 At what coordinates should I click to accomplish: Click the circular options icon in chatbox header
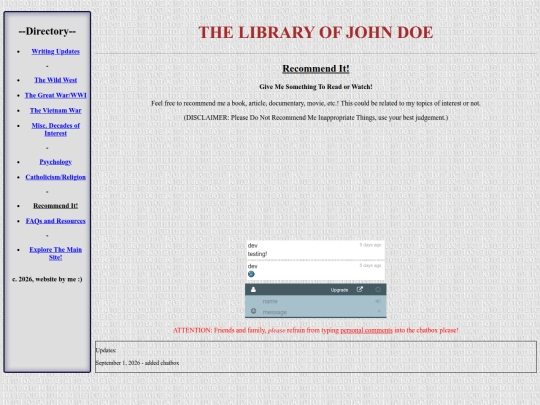point(378,290)
